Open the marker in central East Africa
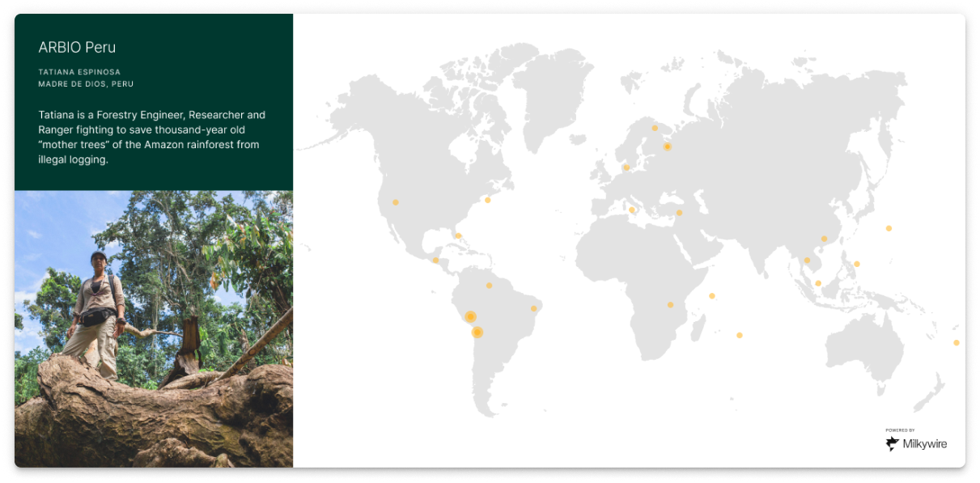 point(670,305)
